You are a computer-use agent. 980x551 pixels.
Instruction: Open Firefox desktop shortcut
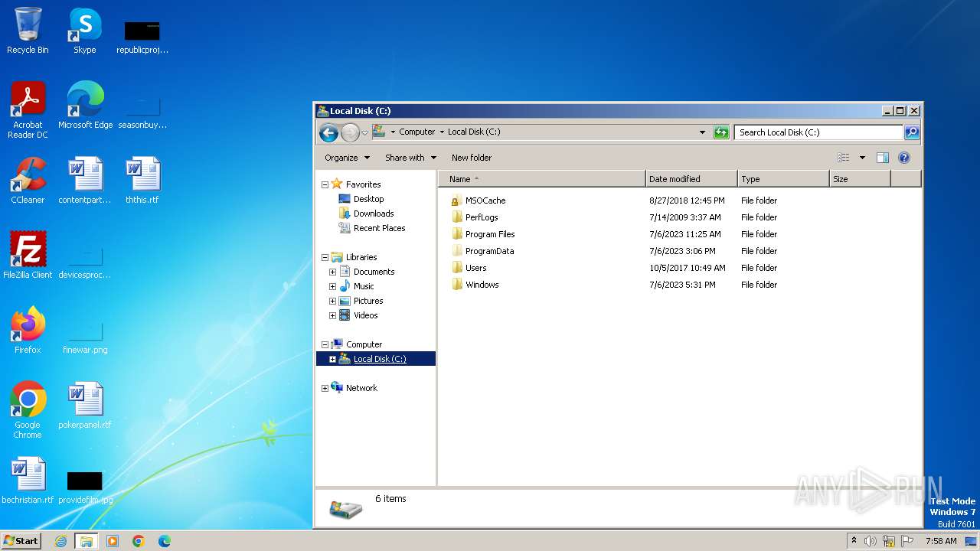click(x=28, y=331)
